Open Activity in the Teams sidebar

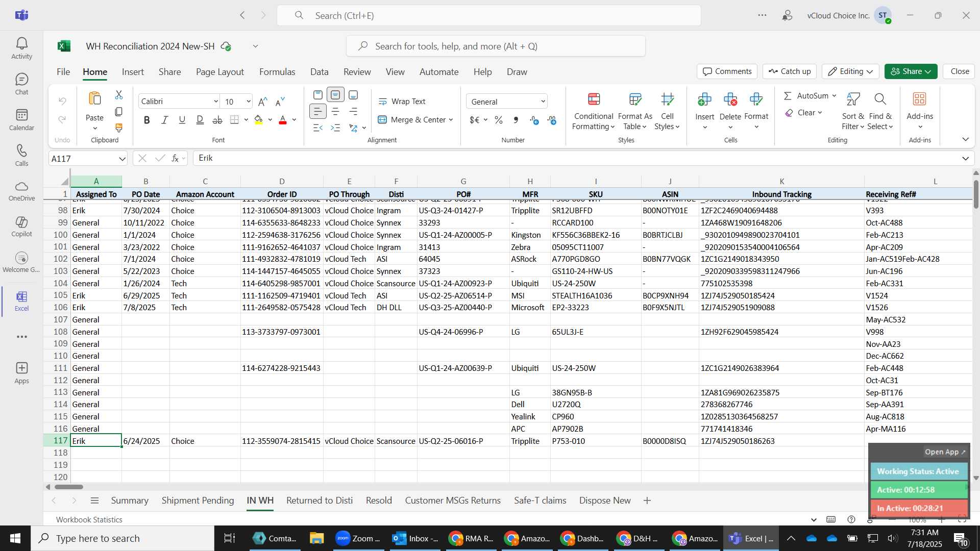[x=21, y=48]
